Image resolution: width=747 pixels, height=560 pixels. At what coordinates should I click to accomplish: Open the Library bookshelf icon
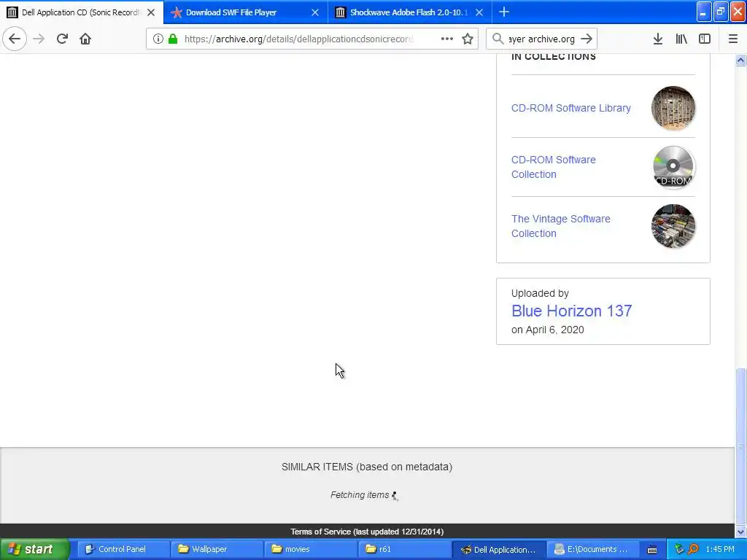(681, 39)
